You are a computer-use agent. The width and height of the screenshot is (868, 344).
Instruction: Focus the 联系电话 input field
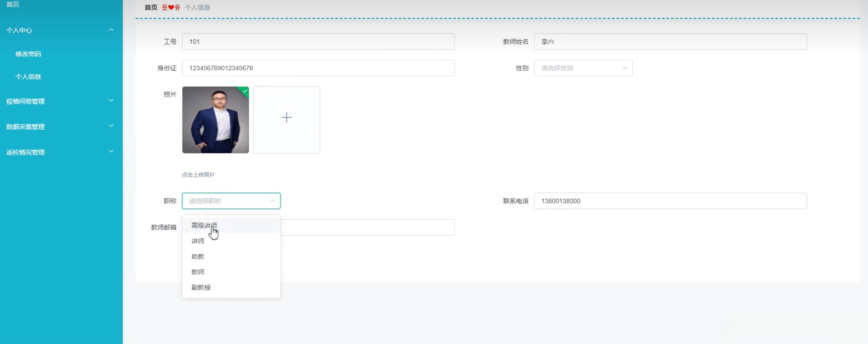670,201
